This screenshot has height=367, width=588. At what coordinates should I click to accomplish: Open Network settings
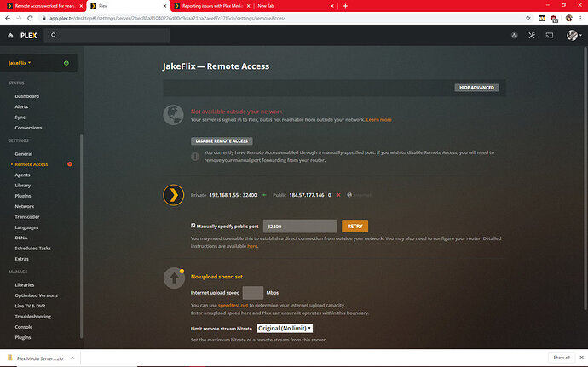click(25, 207)
